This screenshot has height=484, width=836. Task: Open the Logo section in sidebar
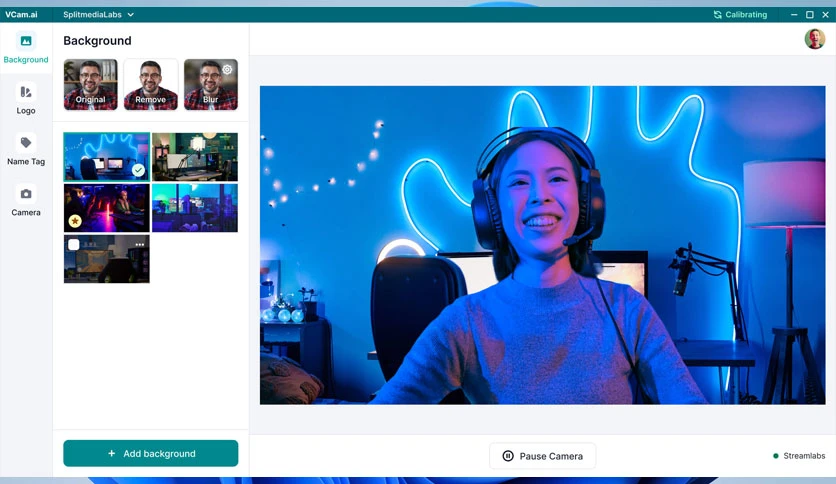tap(26, 99)
